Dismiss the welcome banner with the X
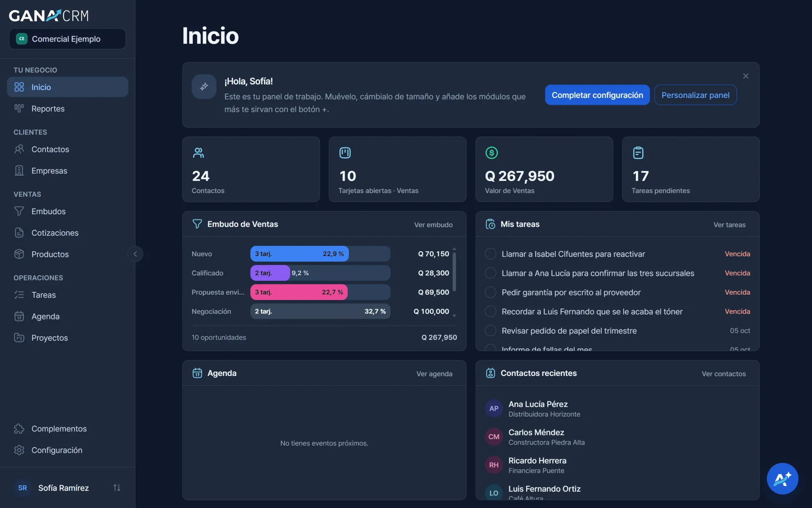This screenshot has width=812, height=508. [x=745, y=76]
